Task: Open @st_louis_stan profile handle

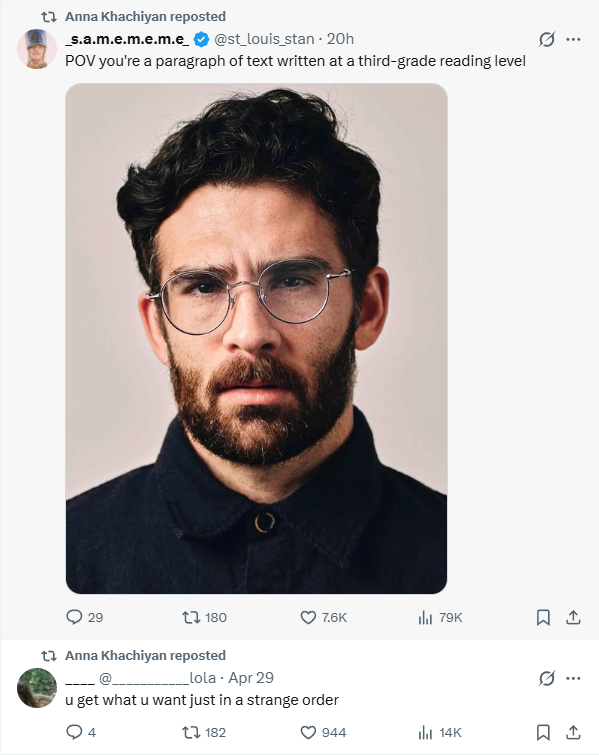Action: (x=264, y=39)
